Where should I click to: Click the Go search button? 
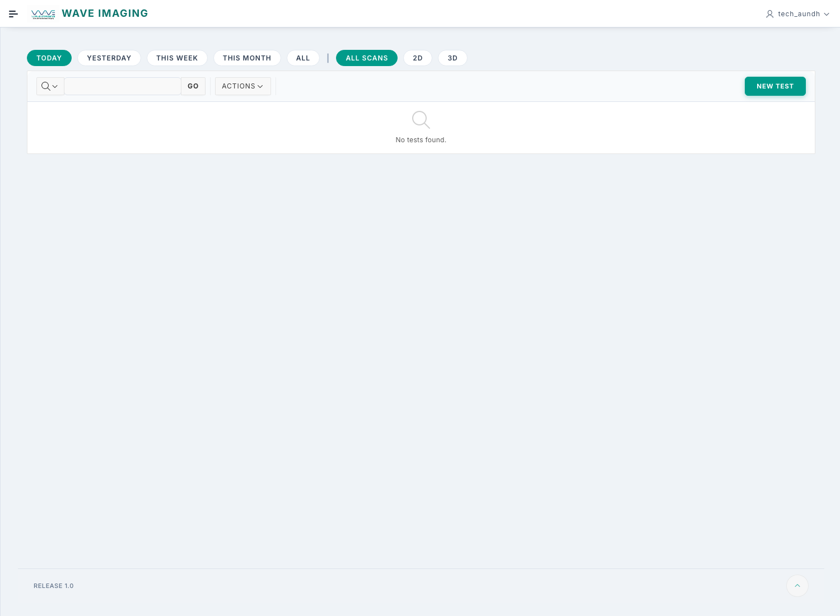pos(193,86)
